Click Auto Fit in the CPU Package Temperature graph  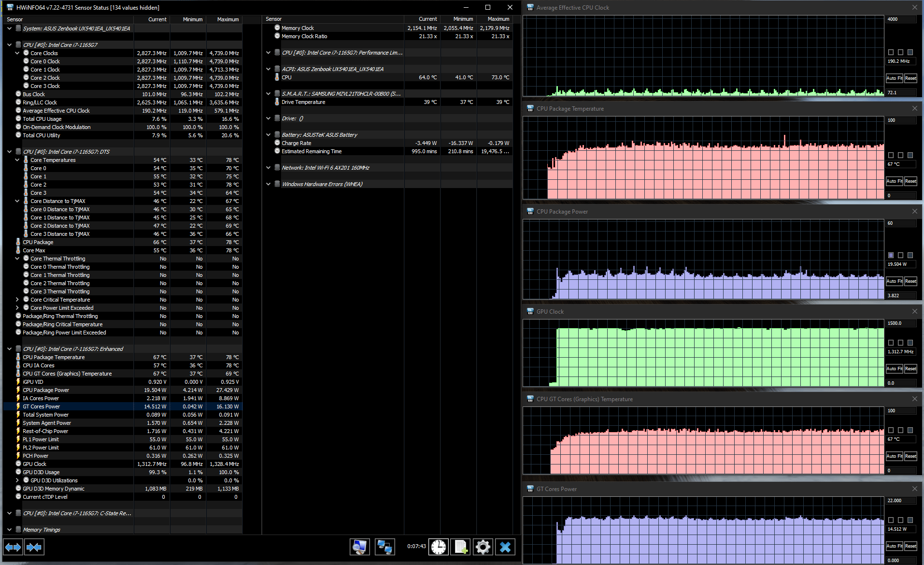894,181
